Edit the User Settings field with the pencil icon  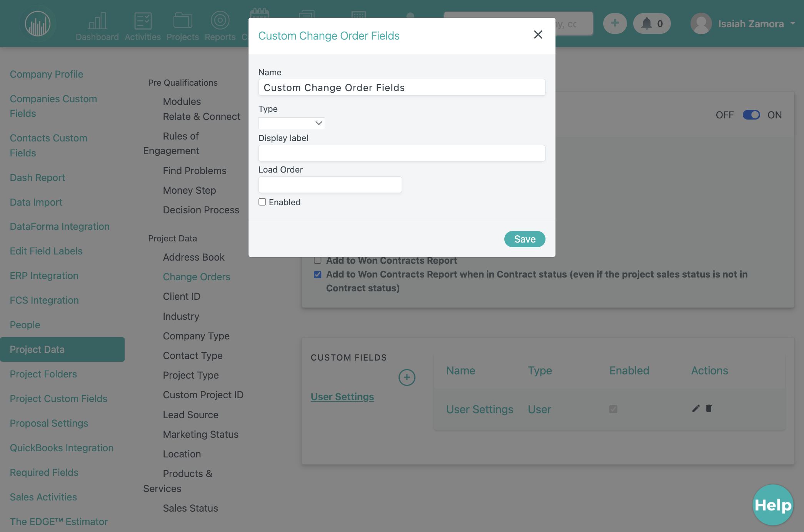tap(696, 409)
